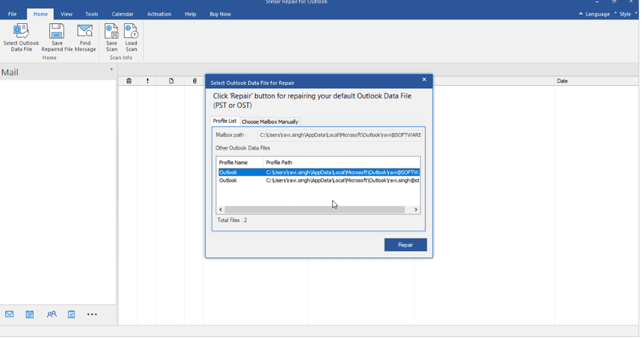Open the Activation ribbon tab
The image size is (644, 338).
[160, 14]
